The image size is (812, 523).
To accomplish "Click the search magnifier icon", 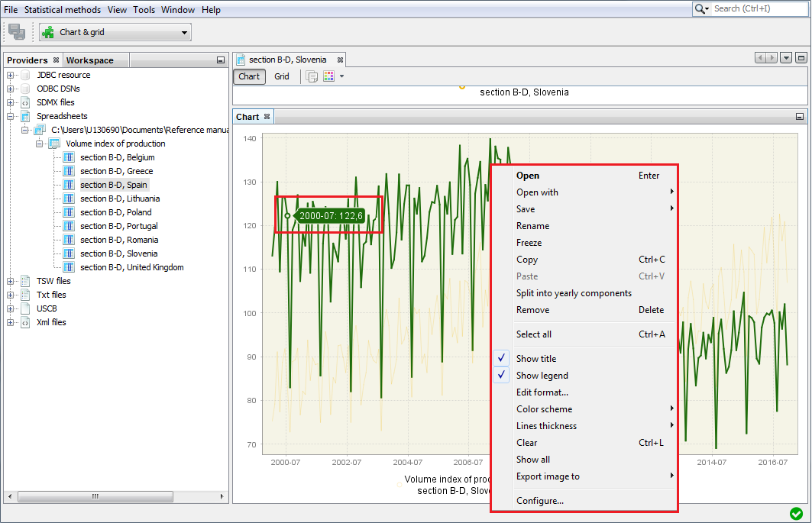I will 700,8.
